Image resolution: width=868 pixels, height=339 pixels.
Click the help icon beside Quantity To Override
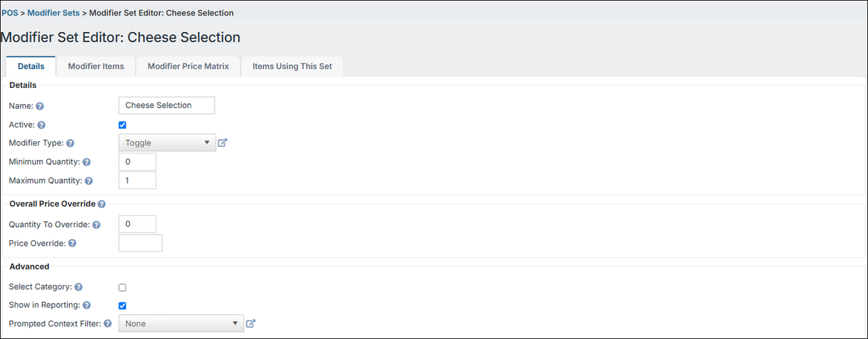click(x=97, y=225)
